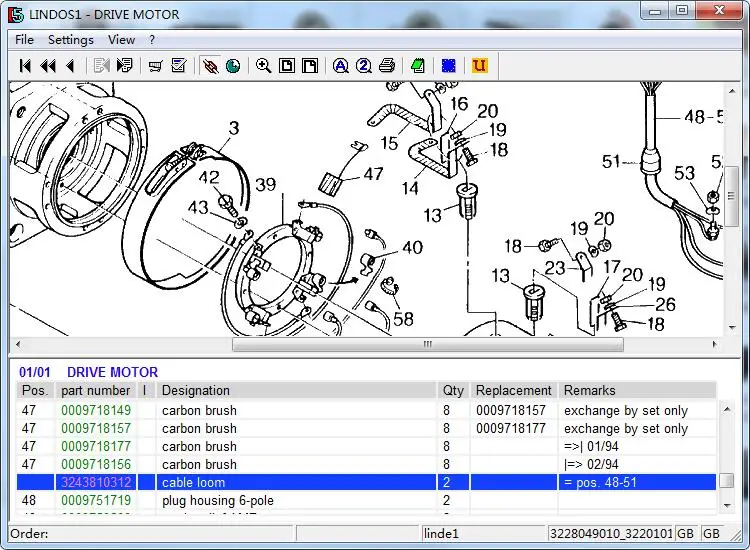
Task: Print using the printer icon
Action: point(387,66)
